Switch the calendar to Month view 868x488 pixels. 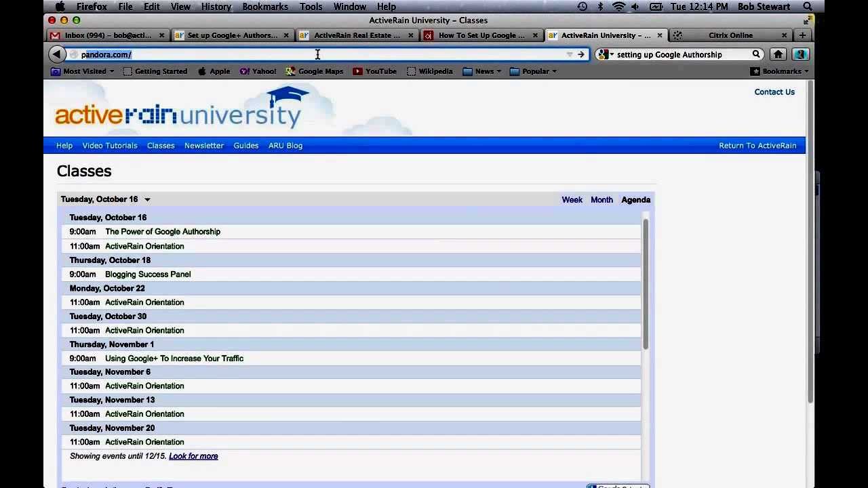point(601,200)
